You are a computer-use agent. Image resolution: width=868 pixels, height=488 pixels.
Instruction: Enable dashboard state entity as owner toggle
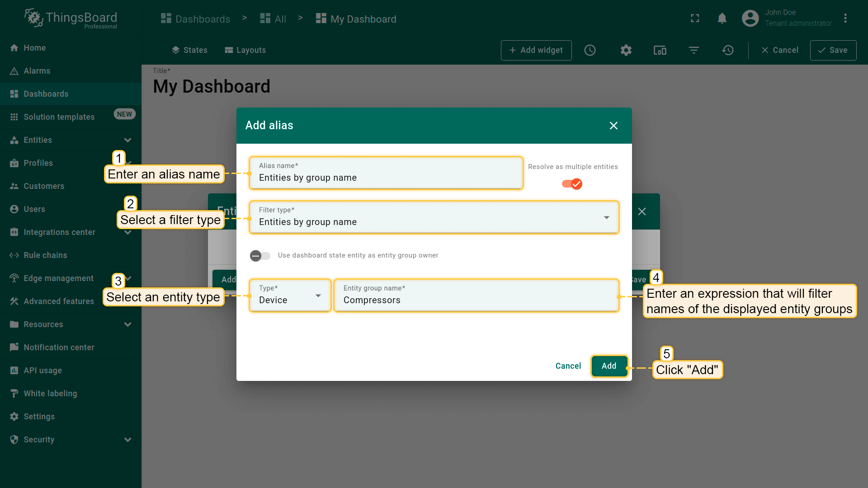coord(260,256)
